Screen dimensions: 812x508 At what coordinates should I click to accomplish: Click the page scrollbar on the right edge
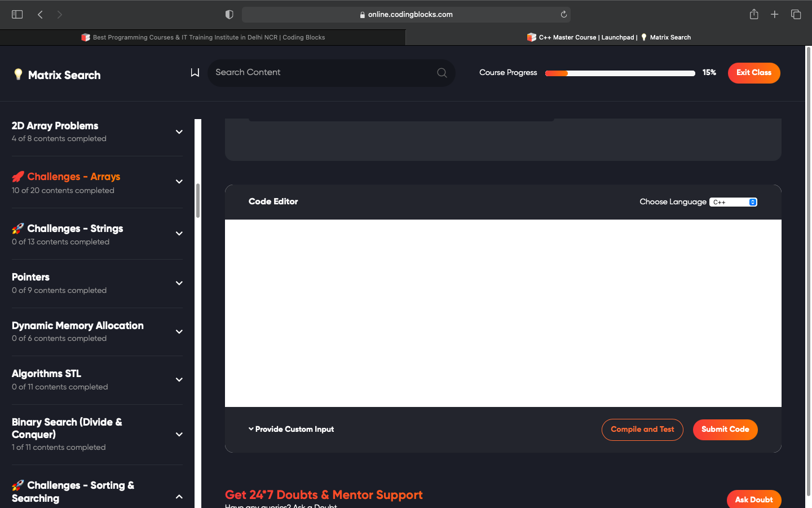pyautogui.click(x=808, y=271)
